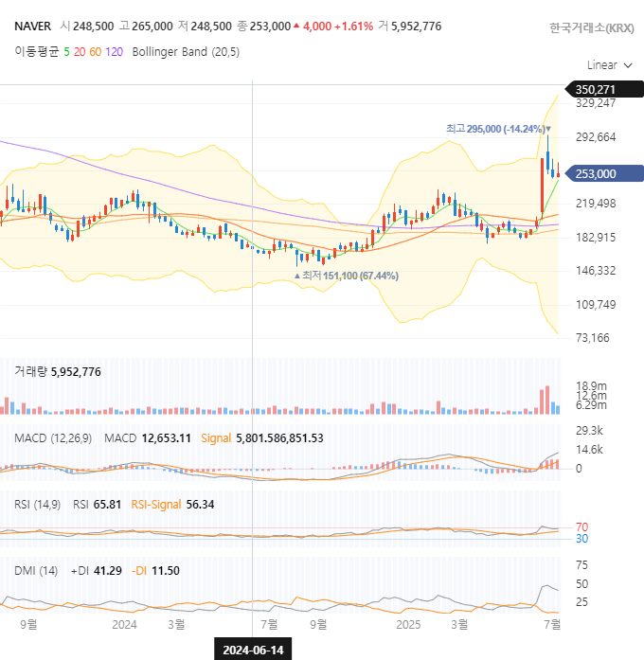This screenshot has height=660, width=644.
Task: Click the 최고 295,000 high annotation
Action: (498, 129)
